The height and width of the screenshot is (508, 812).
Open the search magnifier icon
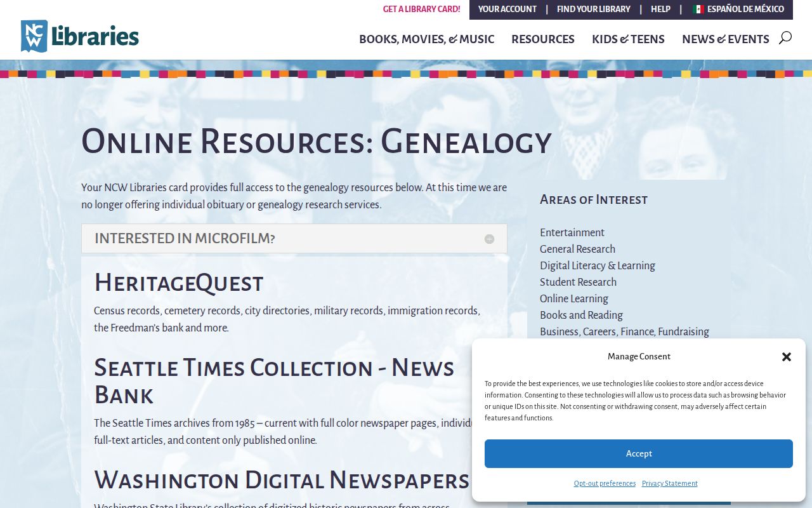tap(785, 38)
